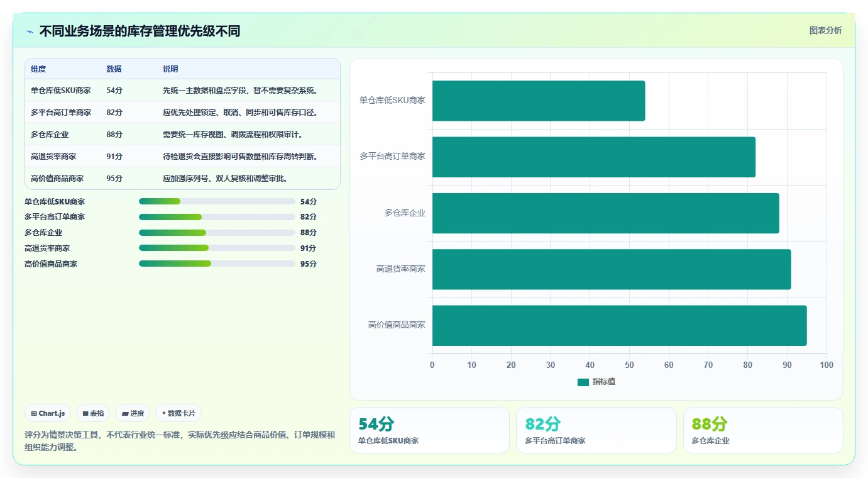
Task: Select the 进度 tag pill
Action: click(133, 413)
